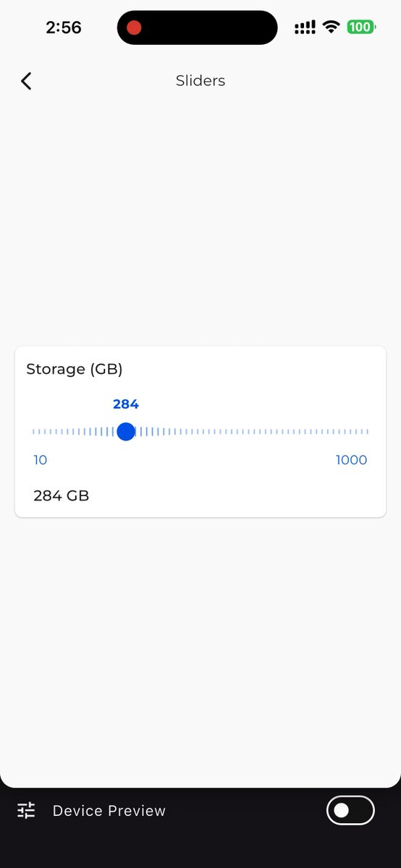Tap the maximum value label 1000
This screenshot has width=401, height=868.
pos(352,460)
